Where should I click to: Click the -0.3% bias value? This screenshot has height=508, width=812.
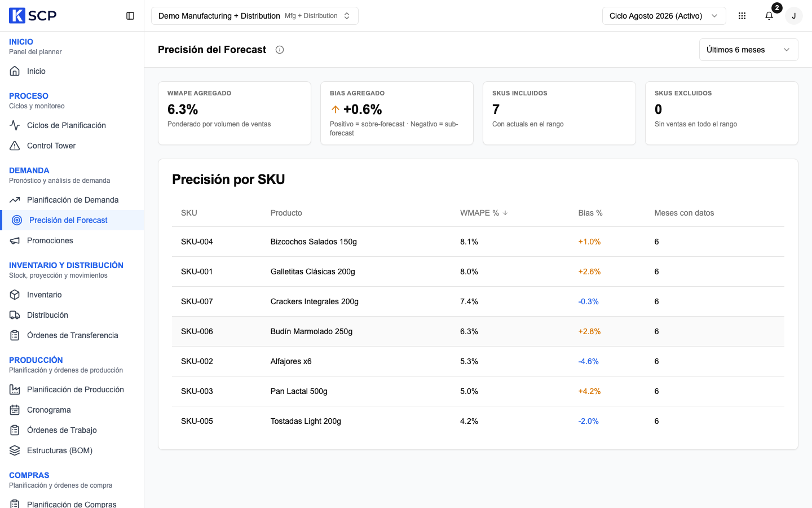pos(589,301)
